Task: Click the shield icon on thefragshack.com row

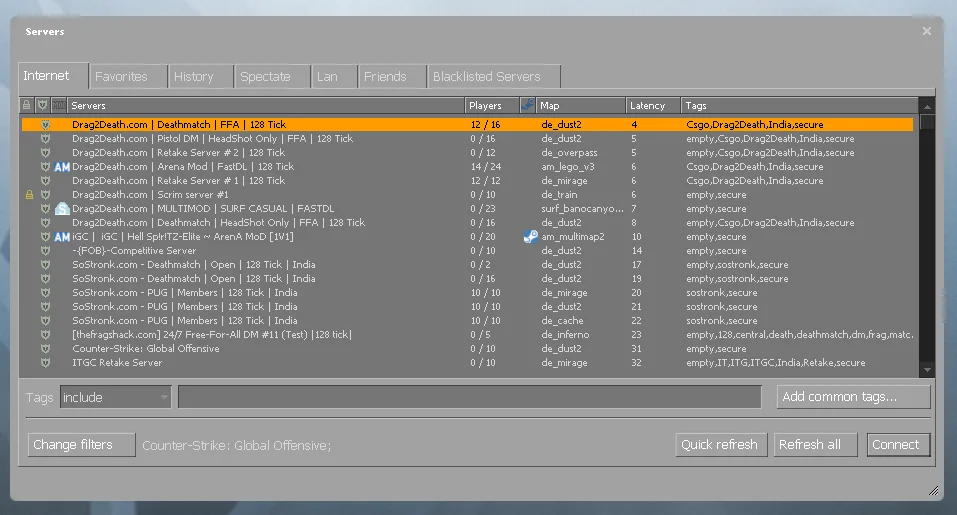Action: pyautogui.click(x=45, y=334)
